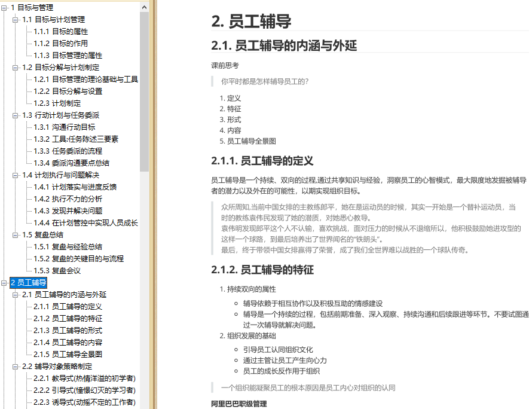Click bold text '阿里巴巴职级管理'
The height and width of the screenshot is (409, 532).
[239, 404]
